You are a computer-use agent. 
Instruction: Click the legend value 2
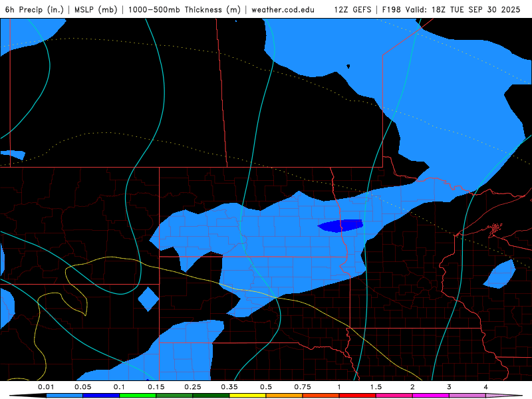[412, 387]
